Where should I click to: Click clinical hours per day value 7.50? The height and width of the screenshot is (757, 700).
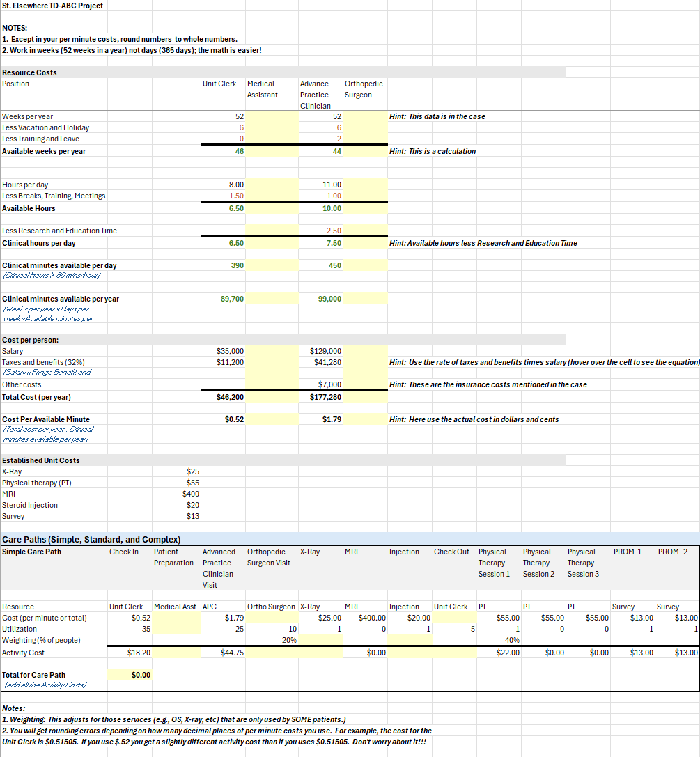[x=320, y=243]
